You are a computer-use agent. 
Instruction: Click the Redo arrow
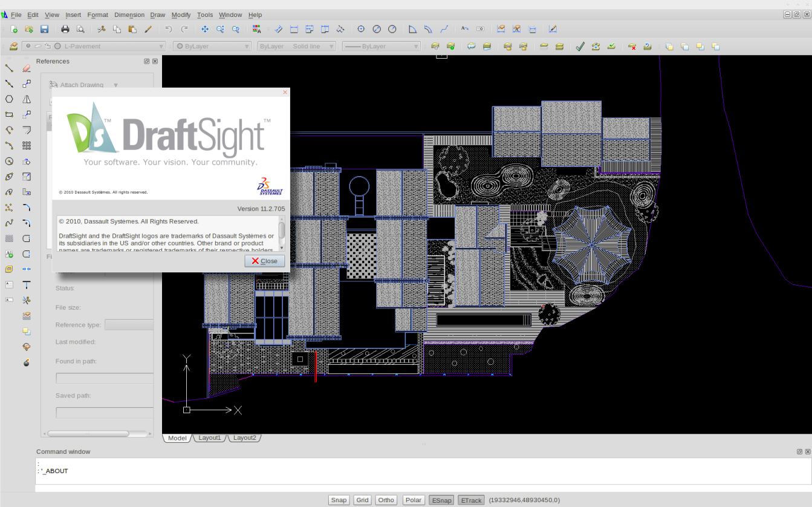point(184,29)
